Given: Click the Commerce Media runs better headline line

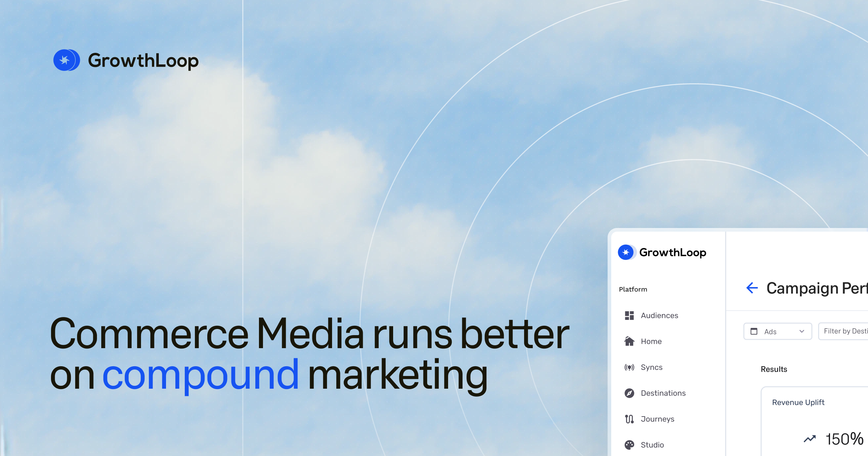Looking at the screenshot, I should (310, 334).
